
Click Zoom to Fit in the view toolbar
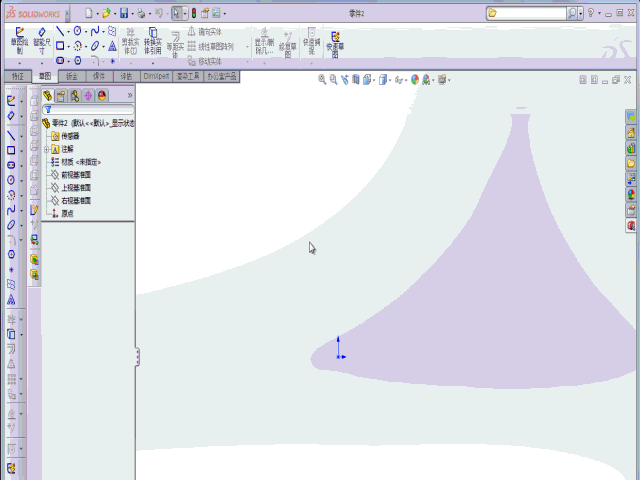point(322,80)
